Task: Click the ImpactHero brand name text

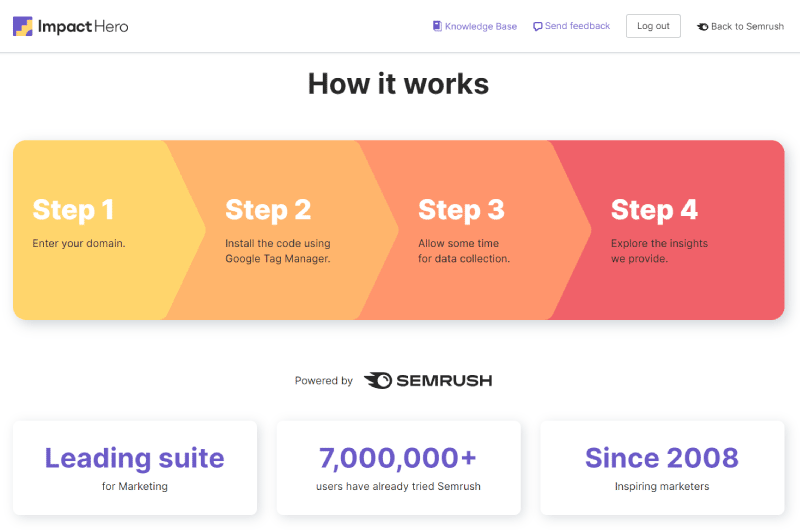Action: coord(83,27)
